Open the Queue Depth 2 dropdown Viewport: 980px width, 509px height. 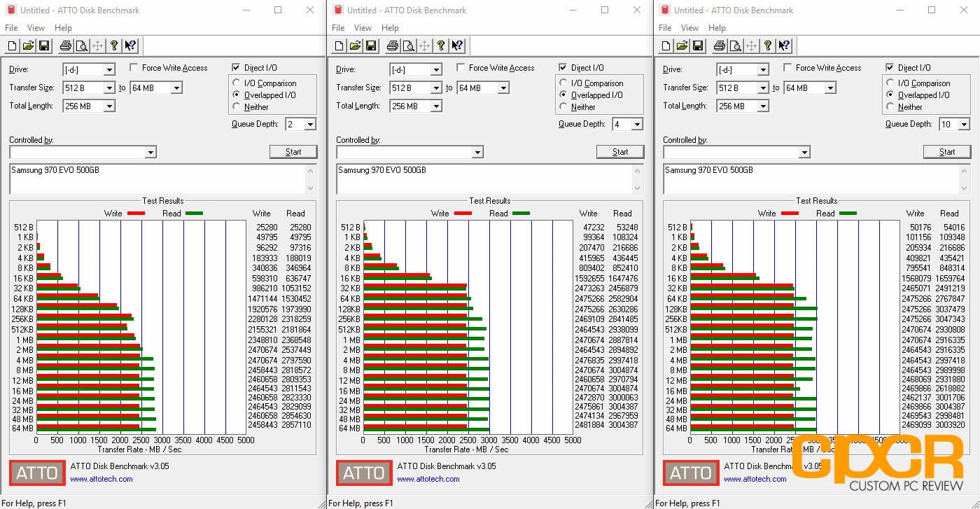point(310,125)
